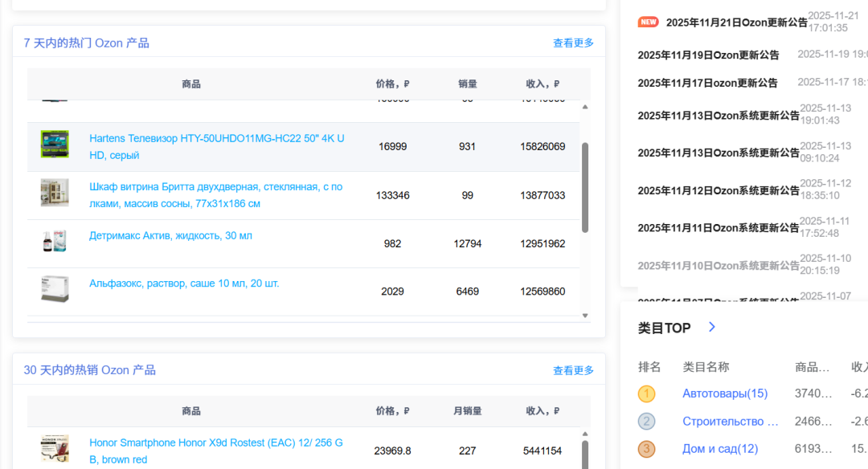Image resolution: width=868 pixels, height=469 pixels.
Task: Click 收入 column header in 7-day table
Action: [x=542, y=84]
